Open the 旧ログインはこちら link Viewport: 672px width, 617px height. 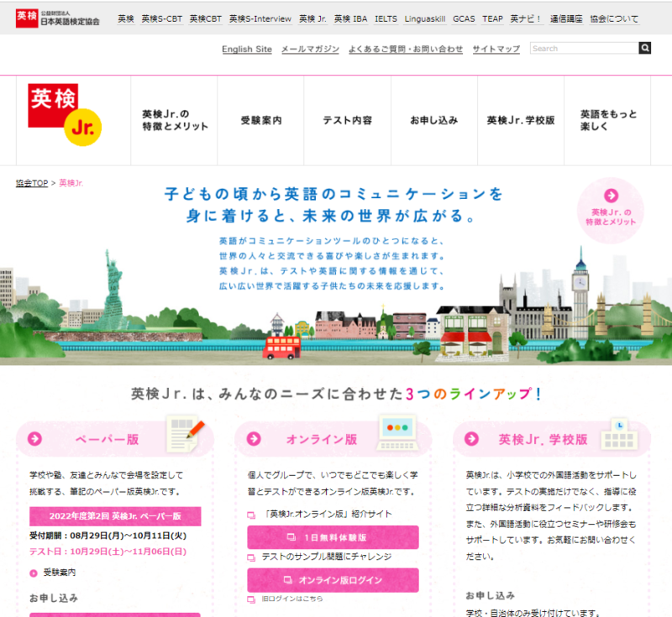(x=292, y=599)
